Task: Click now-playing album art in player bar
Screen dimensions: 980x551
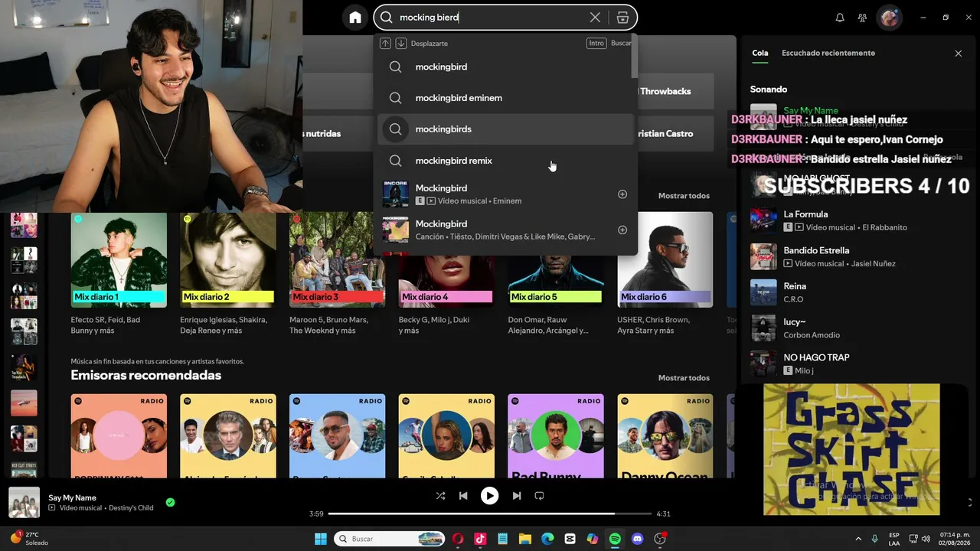Action: [x=24, y=502]
